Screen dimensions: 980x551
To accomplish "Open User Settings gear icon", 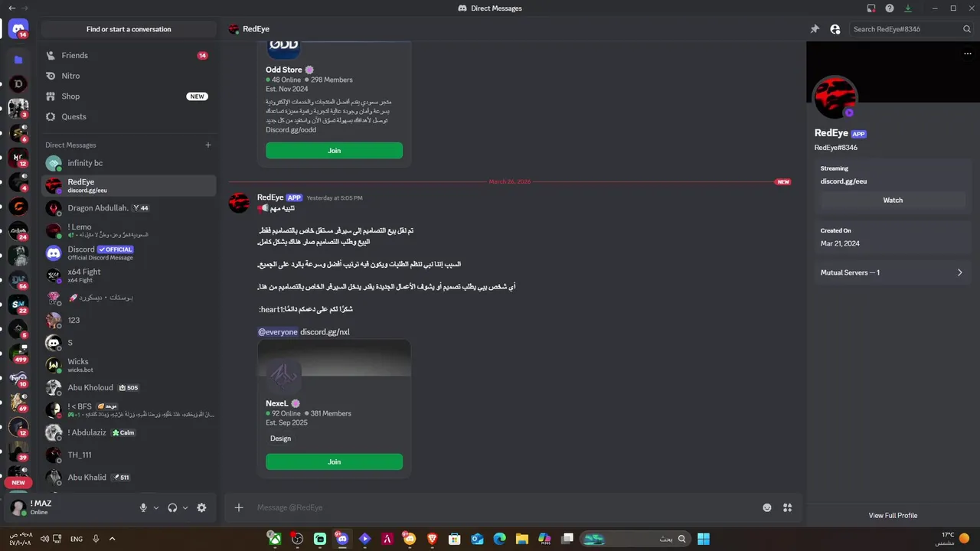I will pyautogui.click(x=201, y=507).
